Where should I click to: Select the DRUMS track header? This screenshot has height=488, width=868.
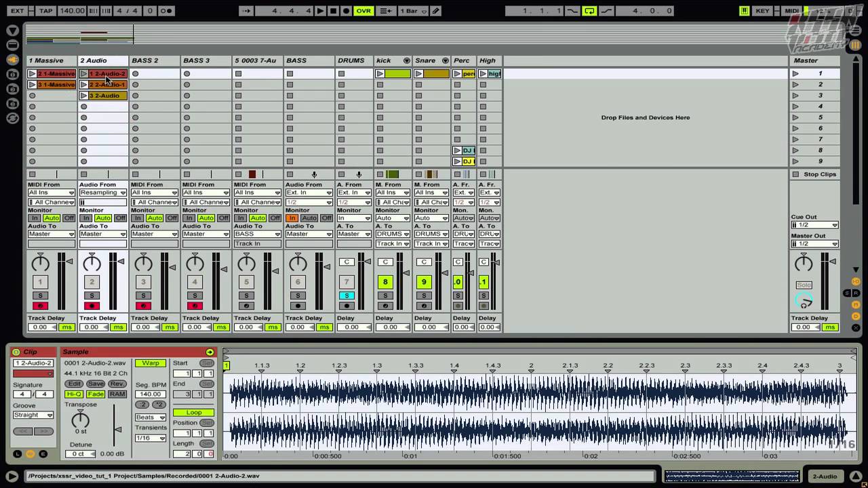coord(353,60)
